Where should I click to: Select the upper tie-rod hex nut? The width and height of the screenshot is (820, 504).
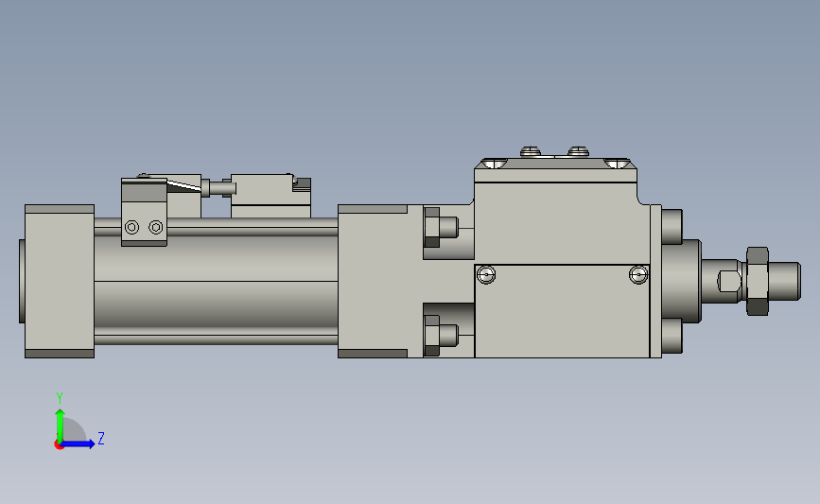coord(432,228)
